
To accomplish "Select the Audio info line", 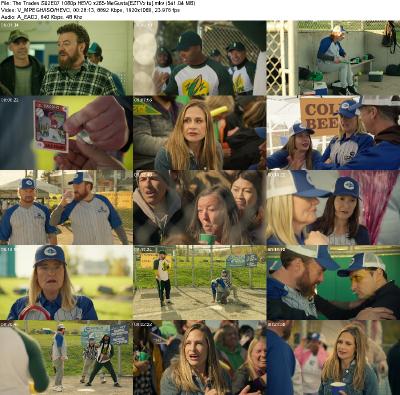I will 42,17.
